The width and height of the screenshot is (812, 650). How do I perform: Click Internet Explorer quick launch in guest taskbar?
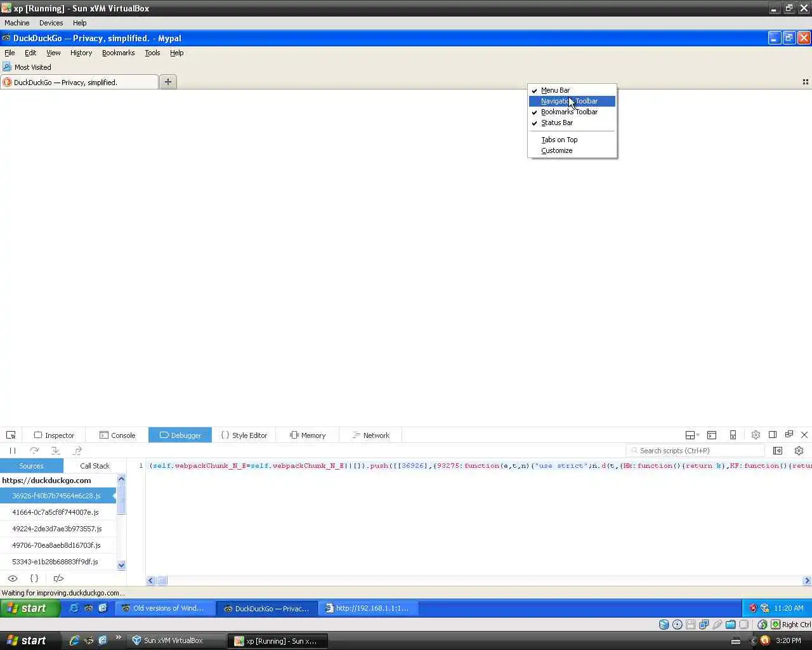click(74, 608)
